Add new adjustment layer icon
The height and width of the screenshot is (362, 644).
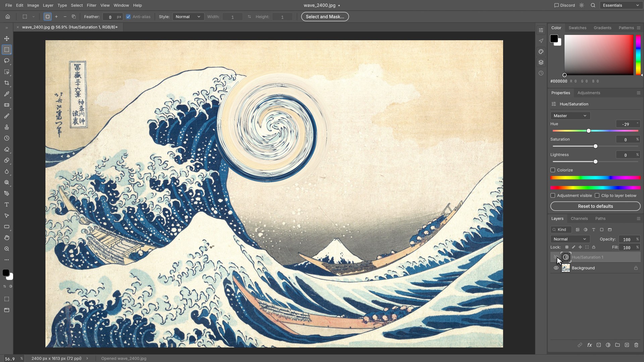tap(608, 345)
